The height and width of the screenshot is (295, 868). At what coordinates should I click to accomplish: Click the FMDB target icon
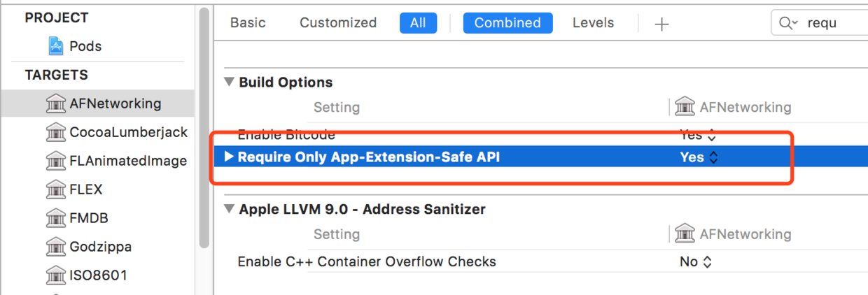[x=55, y=218]
